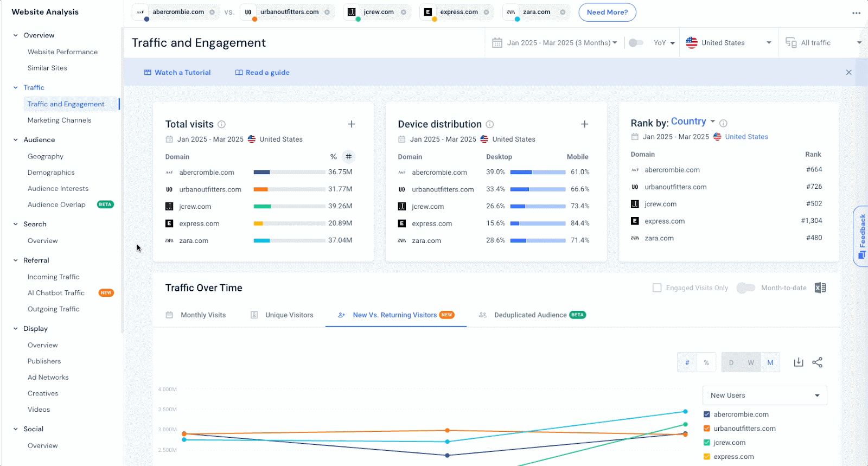
Task: Click the Total visits info icon
Action: point(222,124)
